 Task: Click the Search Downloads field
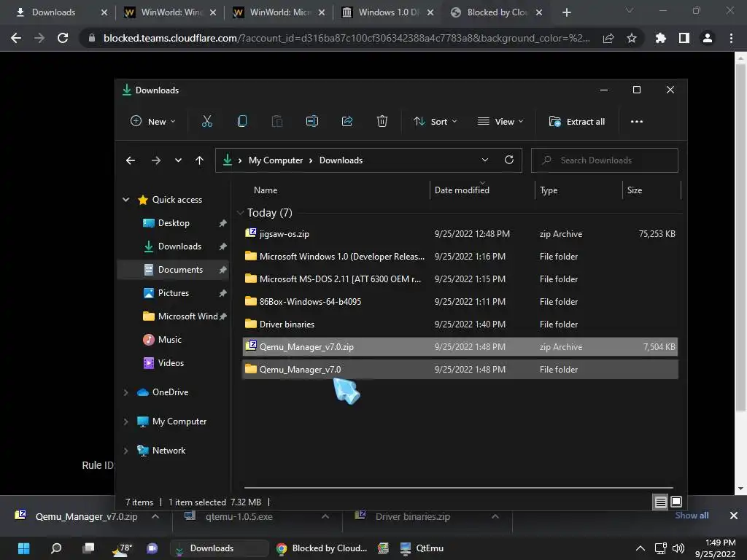tap(605, 160)
